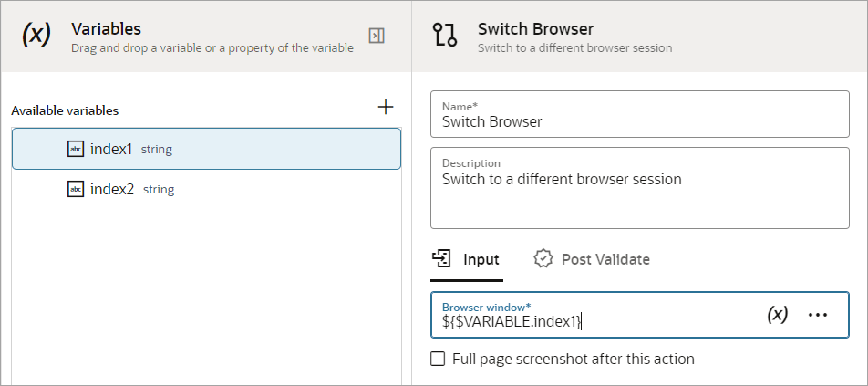Click the Input tab icon
Image resolution: width=868 pixels, height=386 pixels.
click(x=443, y=258)
